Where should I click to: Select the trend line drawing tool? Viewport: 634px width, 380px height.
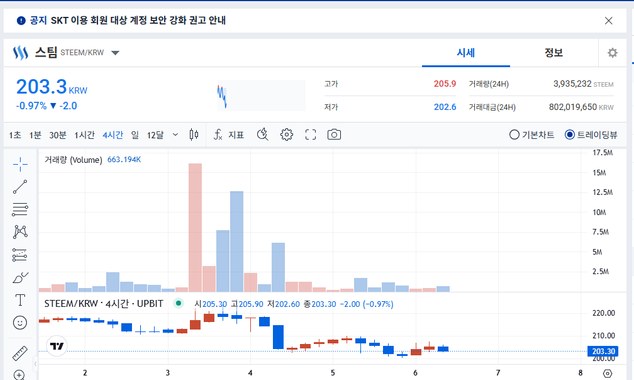(x=20, y=187)
